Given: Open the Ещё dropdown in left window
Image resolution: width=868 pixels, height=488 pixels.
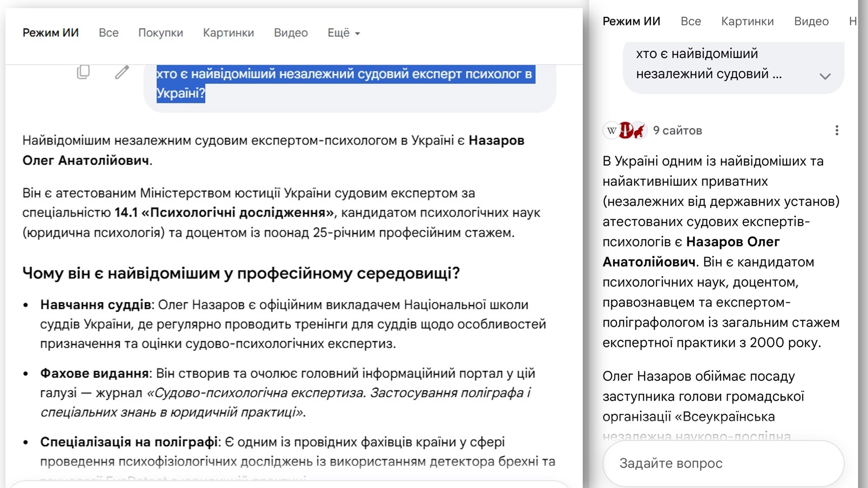Looking at the screenshot, I should click(344, 33).
